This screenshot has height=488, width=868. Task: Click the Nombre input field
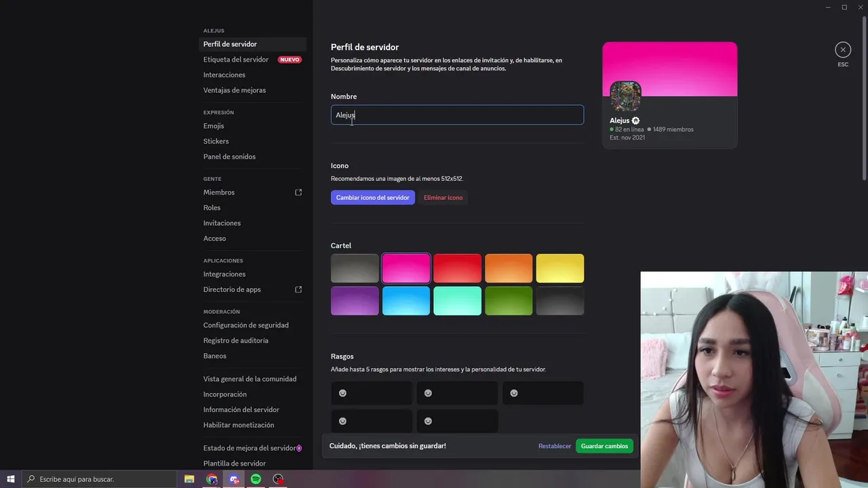pos(457,115)
